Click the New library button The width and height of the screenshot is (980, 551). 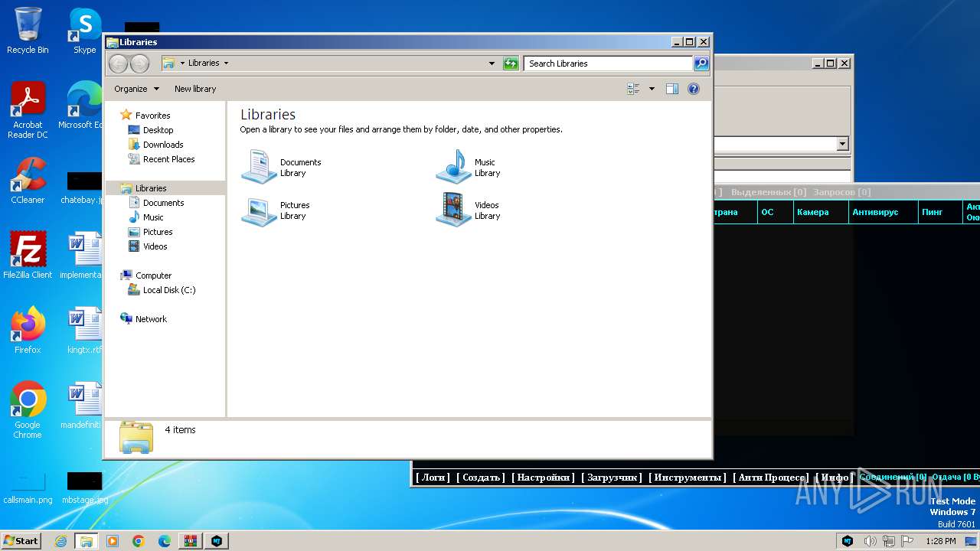coord(195,89)
